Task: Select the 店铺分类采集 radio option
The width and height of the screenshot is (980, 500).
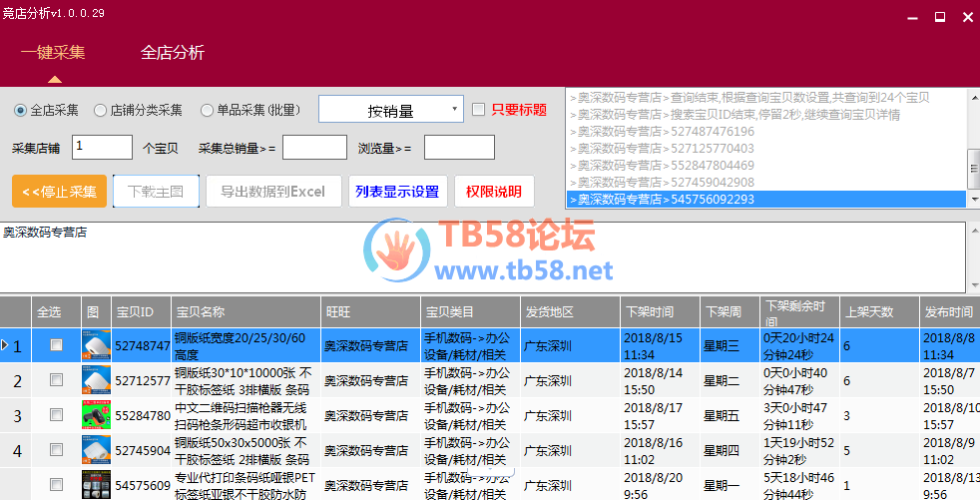Action: [100, 110]
